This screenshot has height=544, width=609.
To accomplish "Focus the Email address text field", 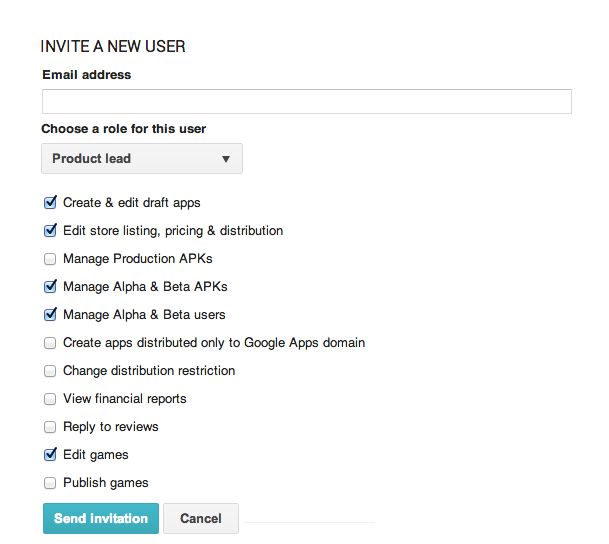I will pyautogui.click(x=306, y=101).
